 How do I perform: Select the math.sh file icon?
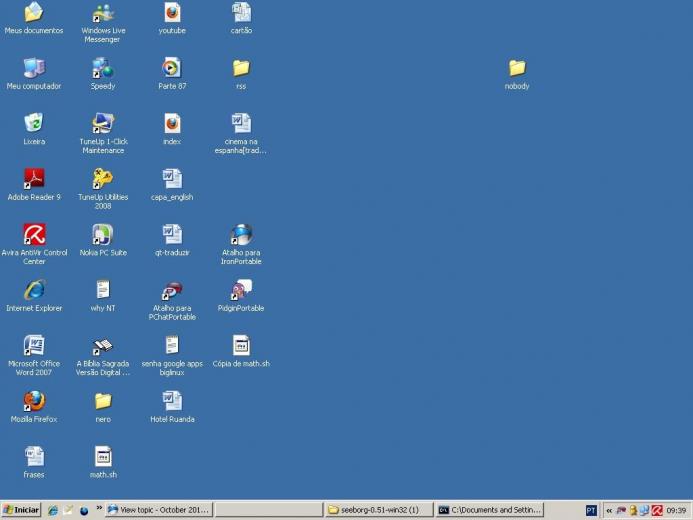(103, 456)
